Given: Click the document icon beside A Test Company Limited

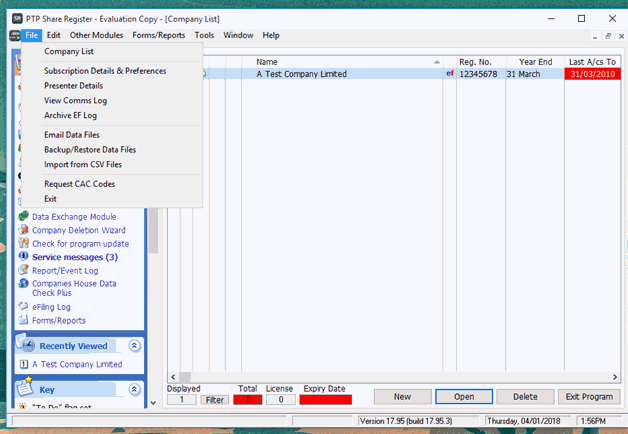Looking at the screenshot, I should point(24,364).
